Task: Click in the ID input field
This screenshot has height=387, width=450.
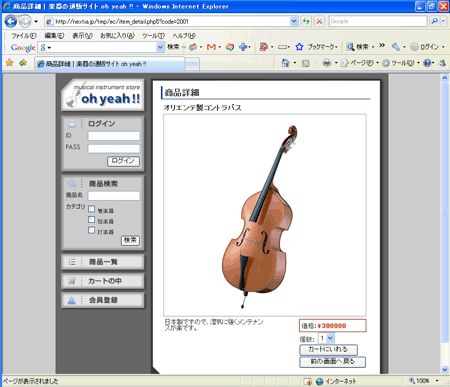Action: (114, 136)
